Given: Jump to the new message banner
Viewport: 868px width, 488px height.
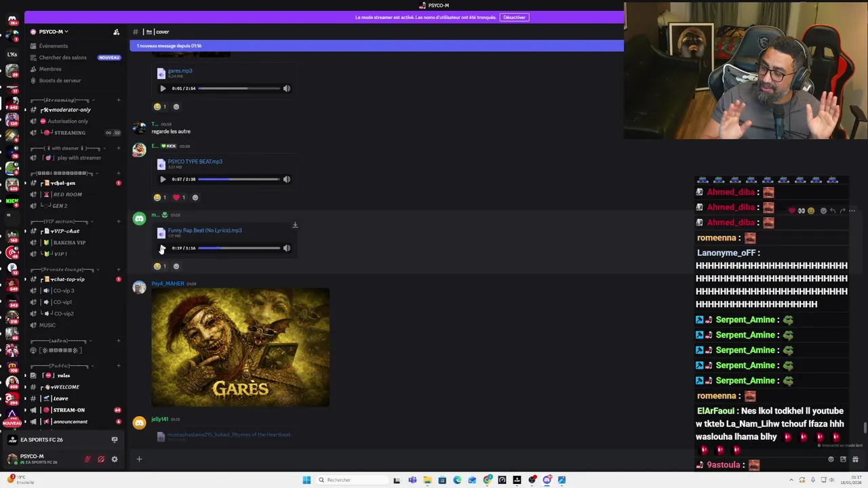Looking at the screenshot, I should point(376,45).
